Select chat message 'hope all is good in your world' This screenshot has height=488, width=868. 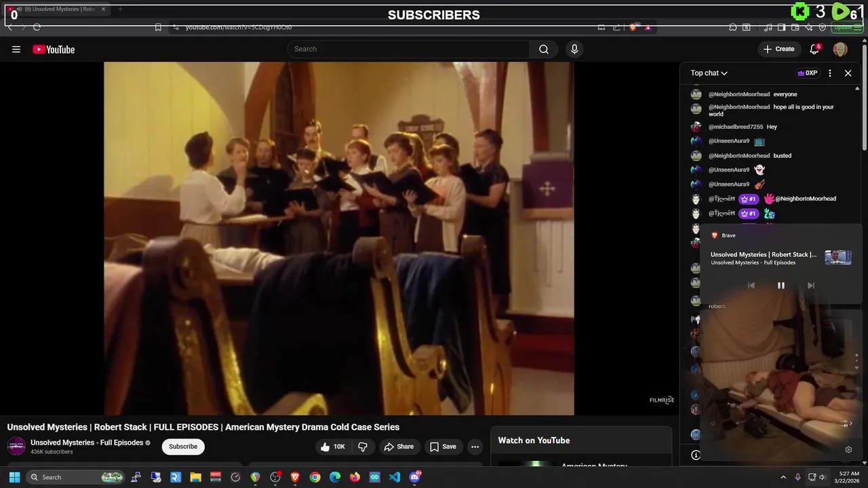(771, 110)
